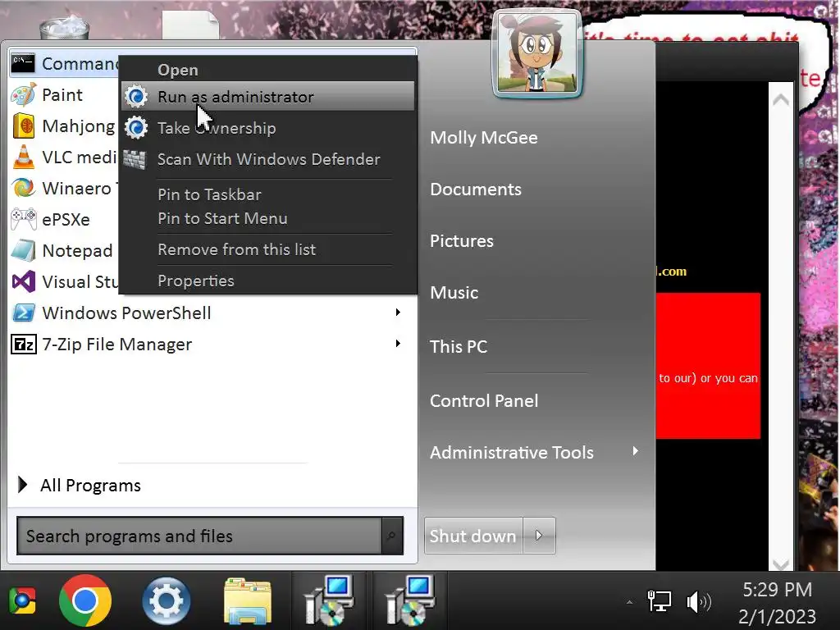Click the Windows Defender wall icon

[135, 159]
